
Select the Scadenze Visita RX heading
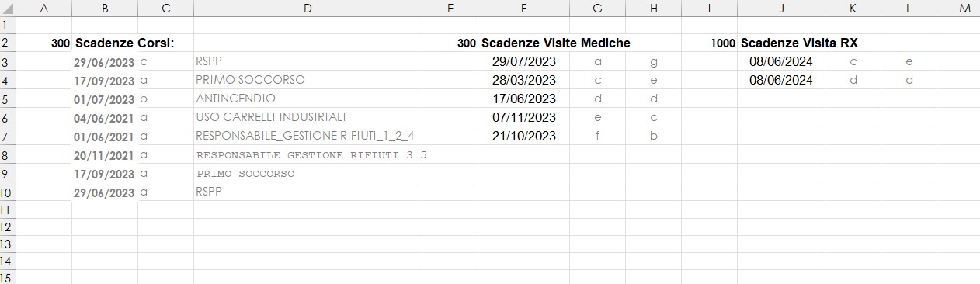point(799,43)
